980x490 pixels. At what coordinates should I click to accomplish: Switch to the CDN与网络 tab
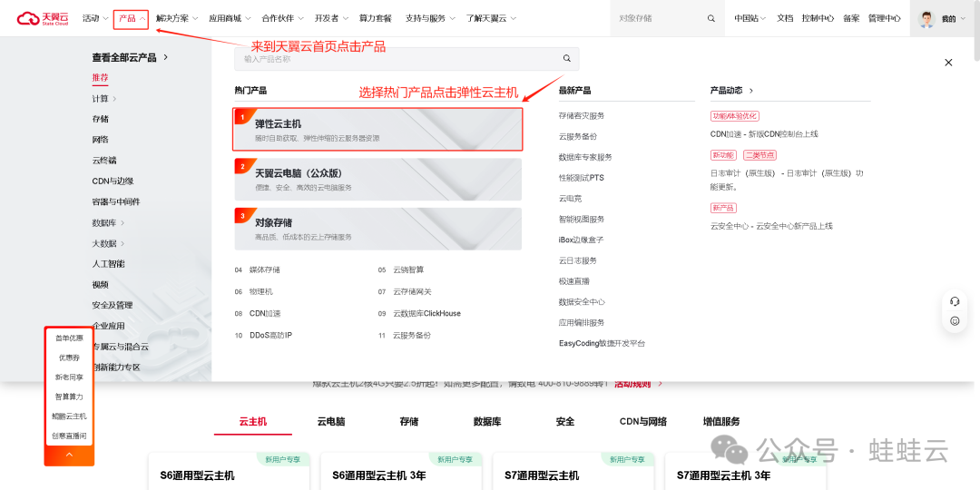pos(643,422)
